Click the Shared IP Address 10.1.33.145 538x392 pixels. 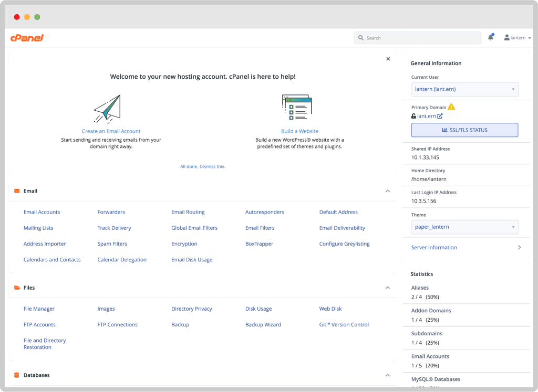coord(426,157)
